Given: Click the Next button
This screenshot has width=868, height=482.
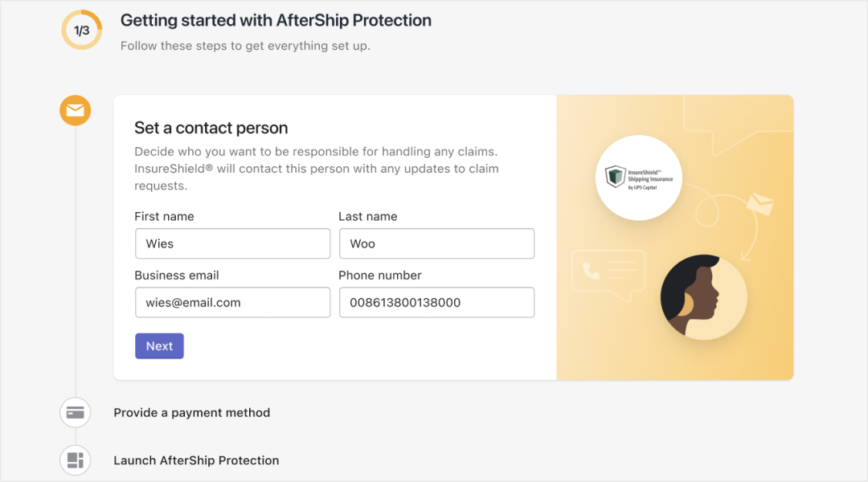Looking at the screenshot, I should (159, 346).
